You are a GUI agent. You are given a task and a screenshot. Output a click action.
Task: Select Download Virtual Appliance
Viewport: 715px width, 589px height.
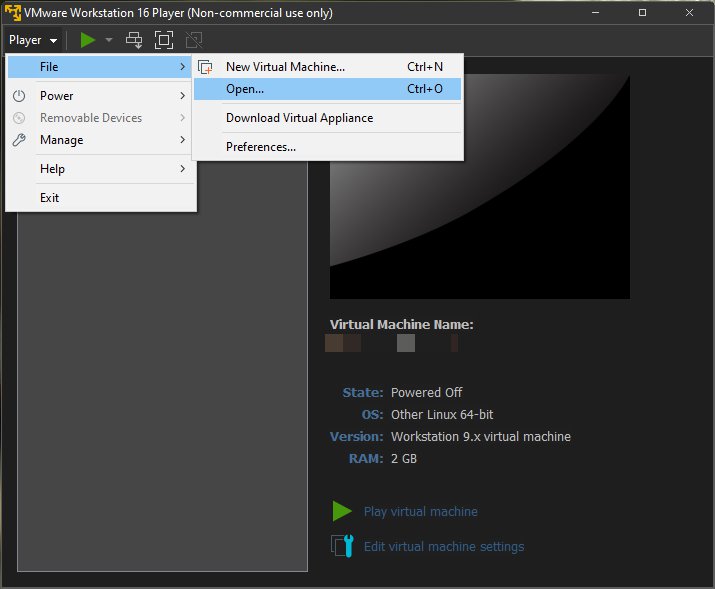(299, 118)
